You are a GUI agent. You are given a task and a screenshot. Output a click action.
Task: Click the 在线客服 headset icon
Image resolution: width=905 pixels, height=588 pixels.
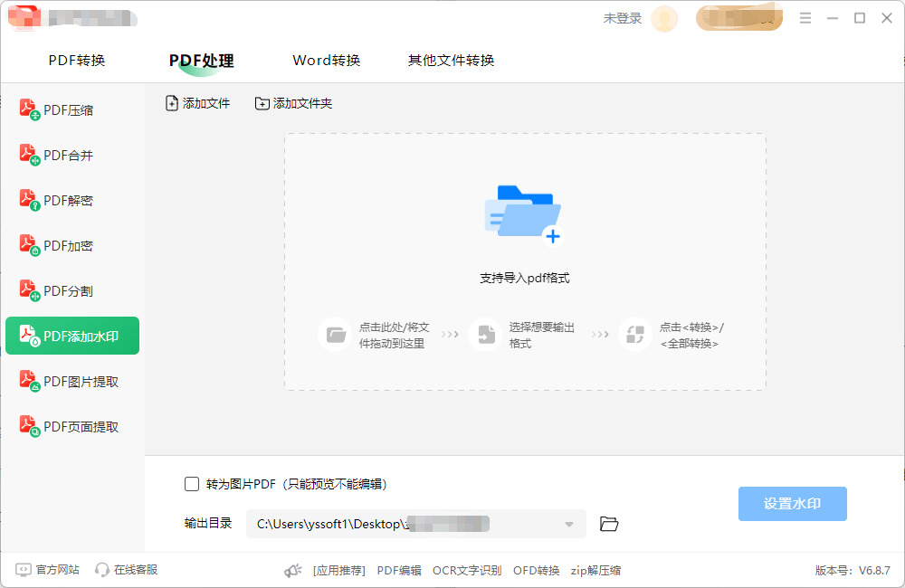102,570
